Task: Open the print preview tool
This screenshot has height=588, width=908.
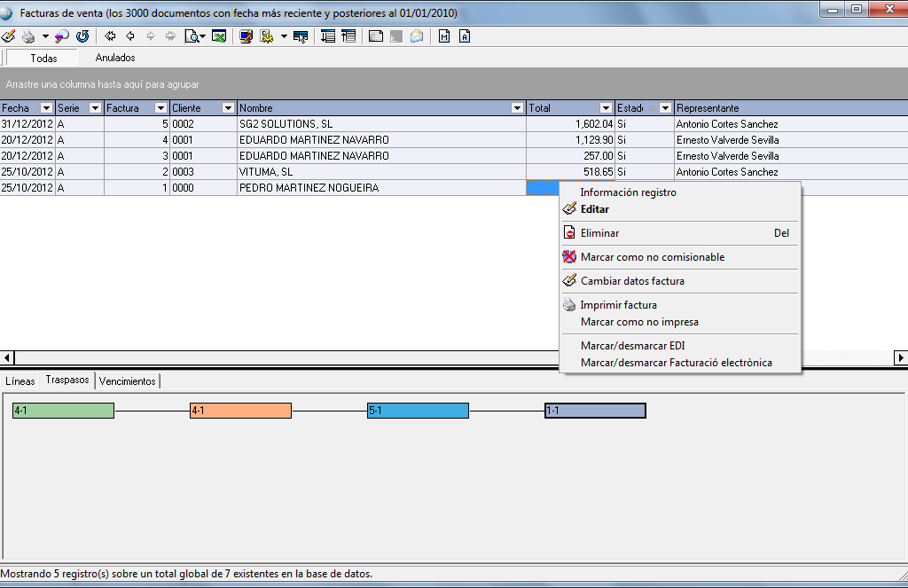Action: pyautogui.click(x=194, y=36)
